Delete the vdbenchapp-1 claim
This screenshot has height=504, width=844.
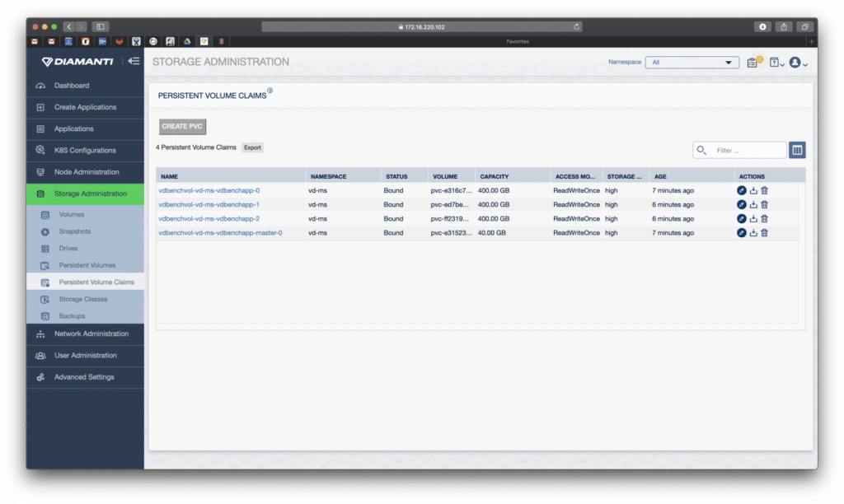[764, 204]
